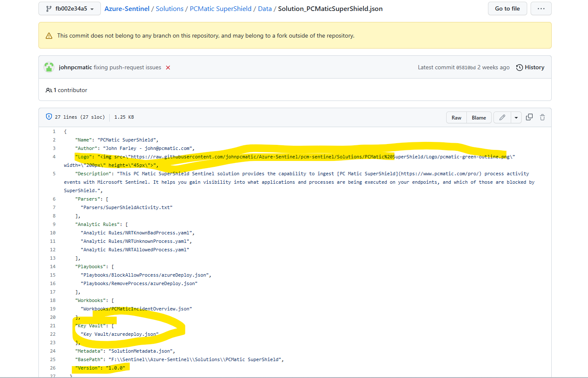View the Raw file contents
This screenshot has height=378, width=588.
tap(456, 118)
